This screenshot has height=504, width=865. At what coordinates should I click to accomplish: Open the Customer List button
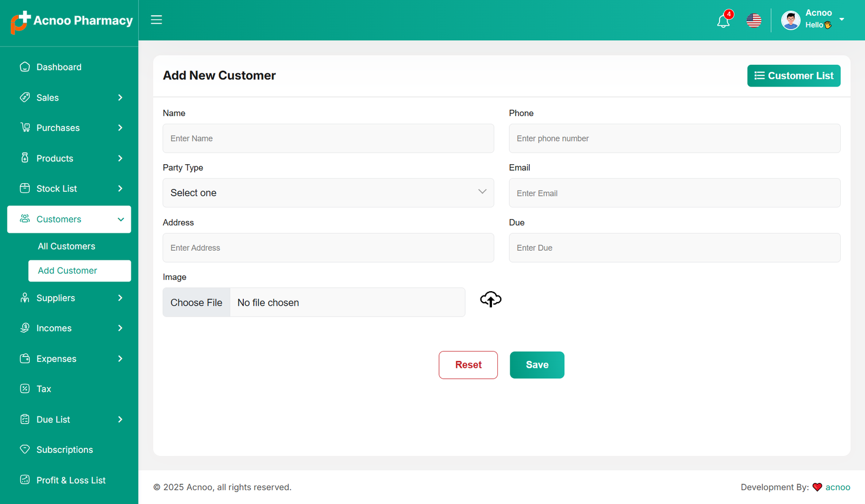point(794,76)
